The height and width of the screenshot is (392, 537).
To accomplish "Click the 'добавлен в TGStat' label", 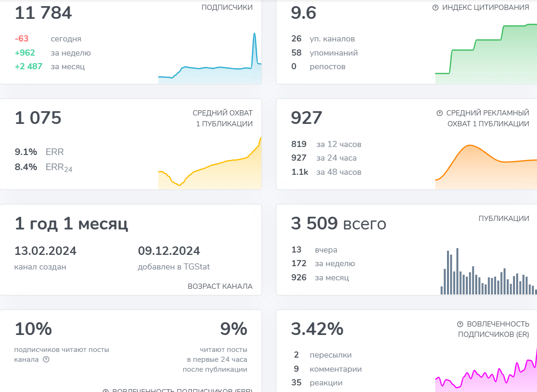I will [174, 267].
